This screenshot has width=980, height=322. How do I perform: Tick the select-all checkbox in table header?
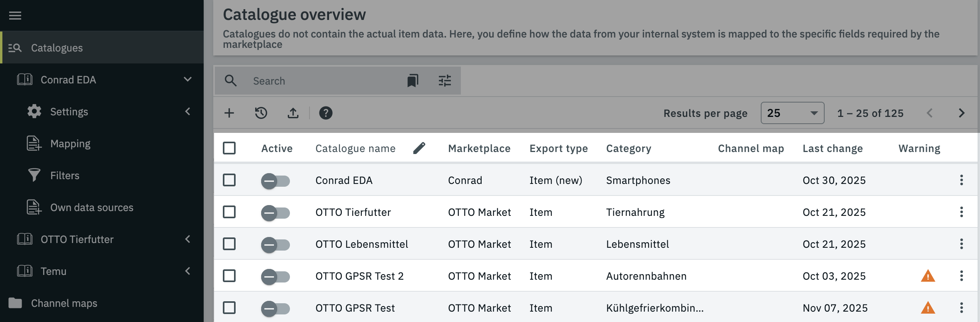tap(229, 148)
